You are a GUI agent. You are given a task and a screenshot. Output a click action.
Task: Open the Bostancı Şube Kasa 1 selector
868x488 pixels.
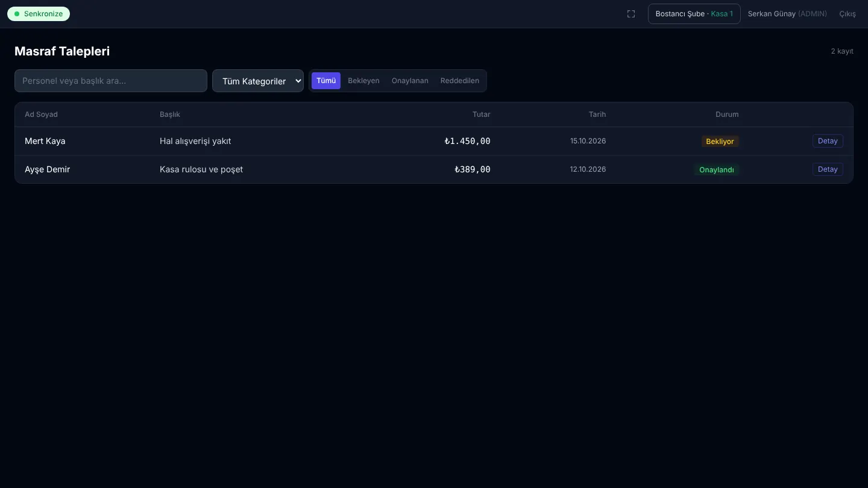[x=694, y=14]
